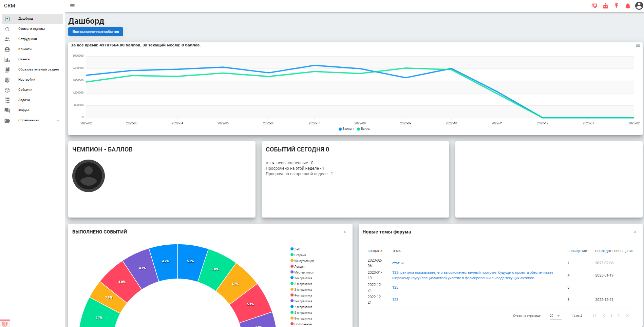
Task: Toggle the sidebar with hamburger icon
Action: point(72,6)
